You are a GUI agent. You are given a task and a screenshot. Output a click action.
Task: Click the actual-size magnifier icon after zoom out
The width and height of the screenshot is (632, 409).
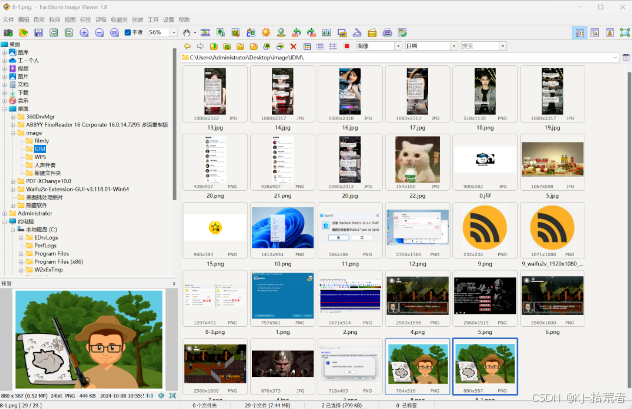[x=114, y=33]
